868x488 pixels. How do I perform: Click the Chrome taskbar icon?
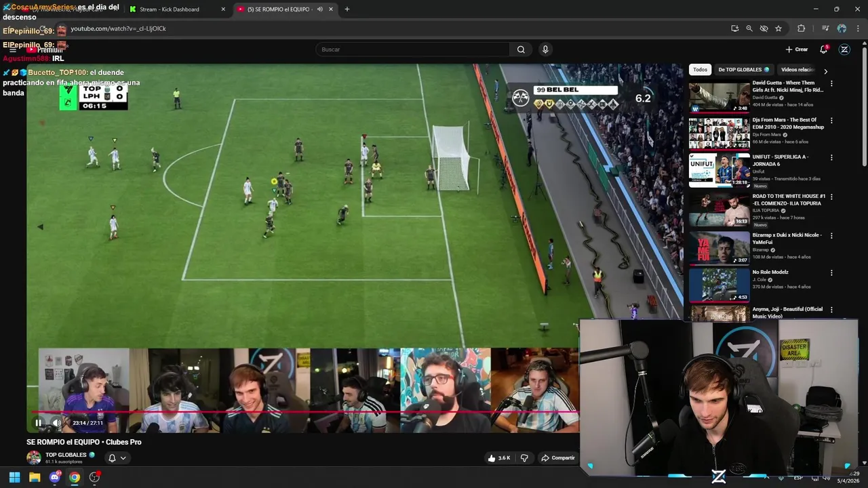pos(75,477)
